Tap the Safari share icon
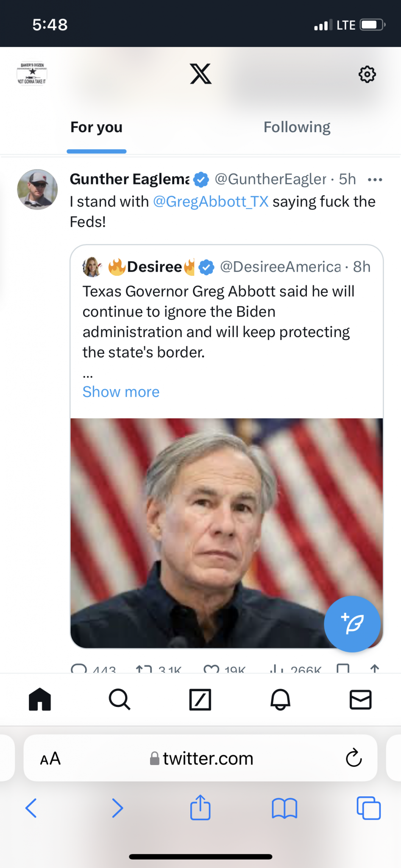This screenshot has width=401, height=868. tap(200, 808)
